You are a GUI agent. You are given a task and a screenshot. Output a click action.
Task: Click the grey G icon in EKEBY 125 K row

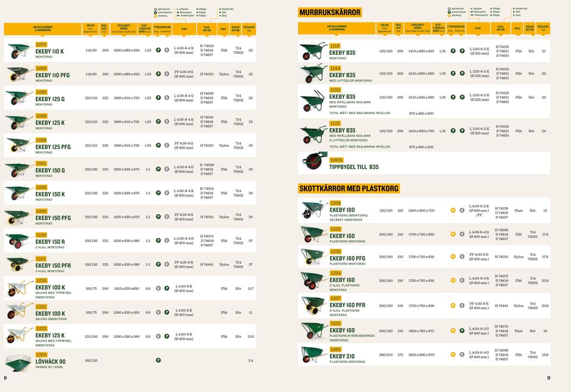point(167,121)
